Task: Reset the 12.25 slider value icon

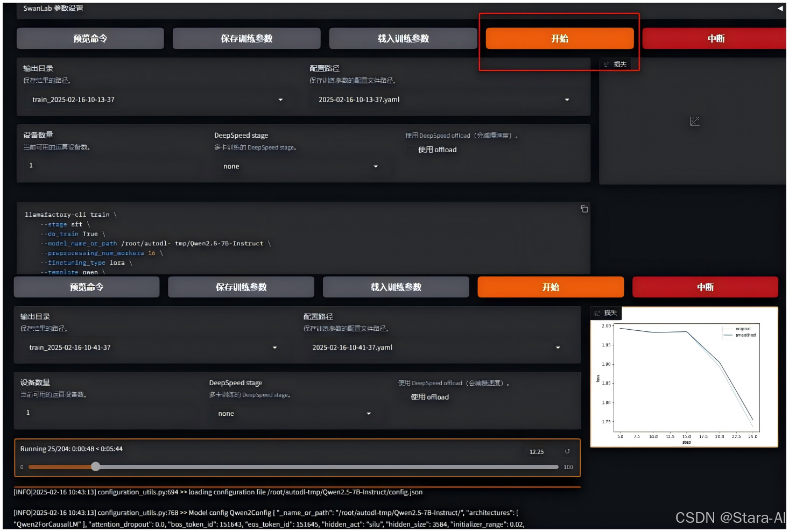Action: click(567, 451)
